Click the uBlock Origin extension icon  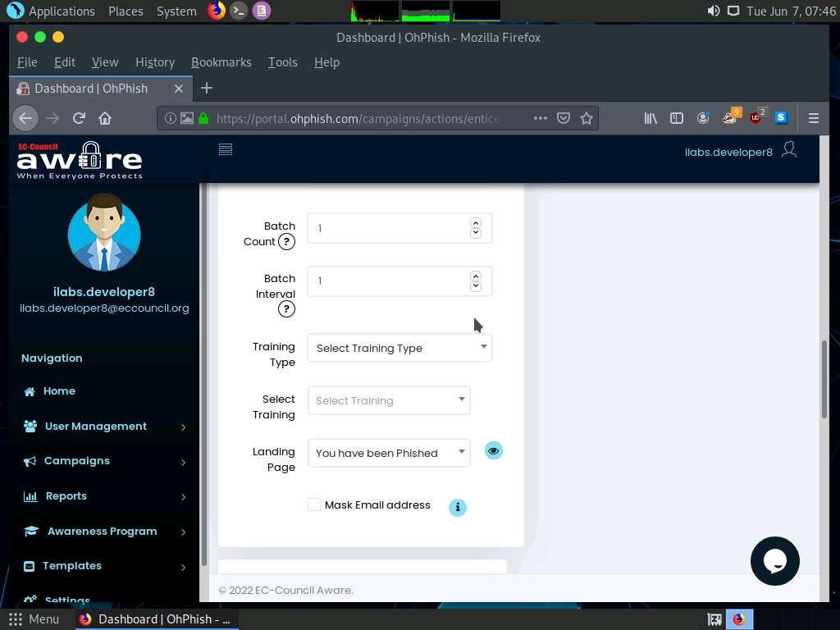[756, 116]
